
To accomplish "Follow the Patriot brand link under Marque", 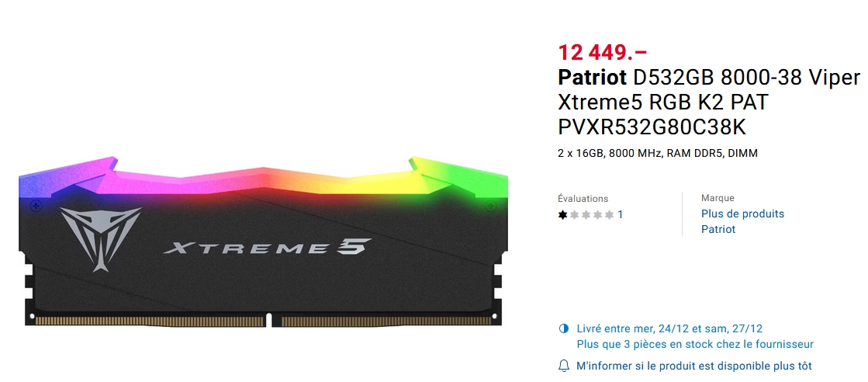I will (x=718, y=229).
